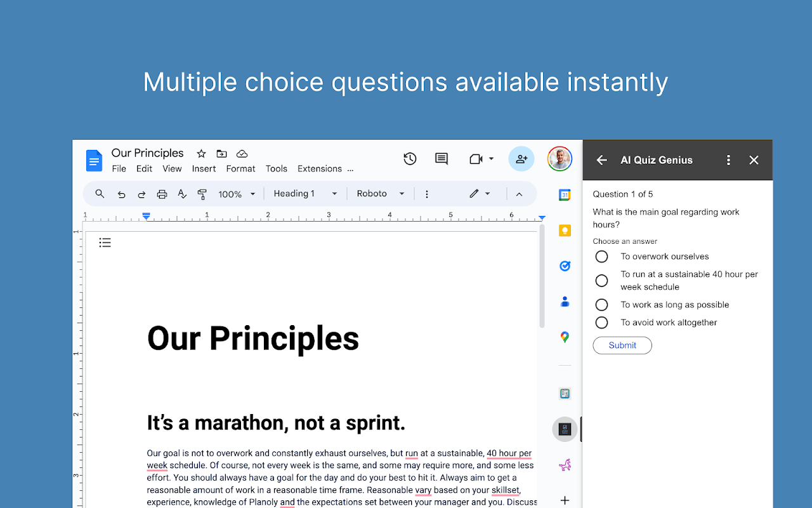
Task: Click the move to folder icon
Action: pos(221,154)
